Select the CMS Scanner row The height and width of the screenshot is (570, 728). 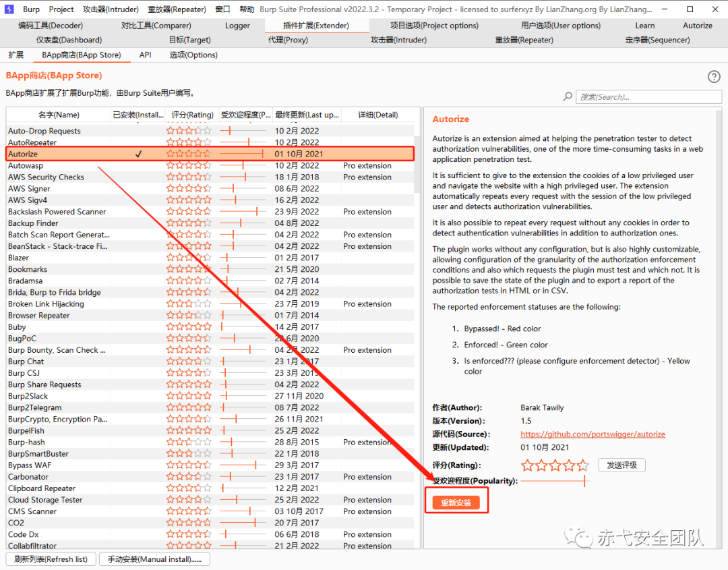[x=210, y=511]
